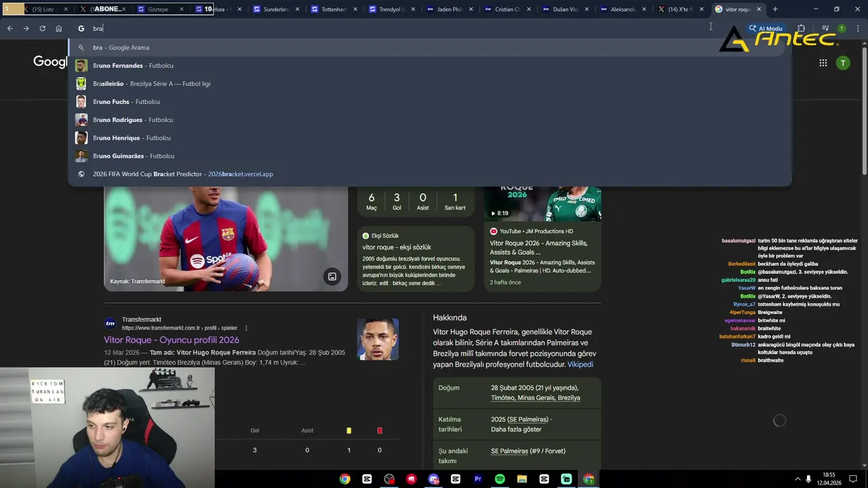Play the 8:19 YouTube video thumbnail
The width and height of the screenshot is (868, 488).
[542, 203]
